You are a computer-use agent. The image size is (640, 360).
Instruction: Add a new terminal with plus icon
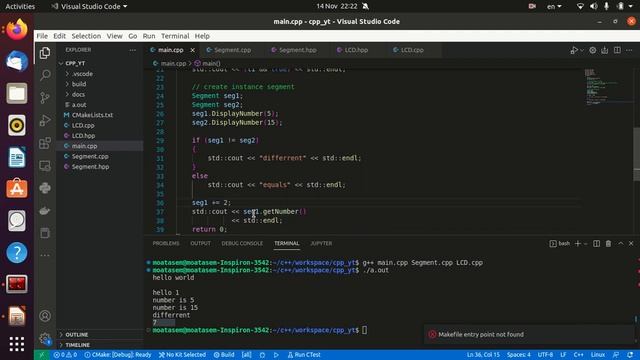tap(578, 244)
